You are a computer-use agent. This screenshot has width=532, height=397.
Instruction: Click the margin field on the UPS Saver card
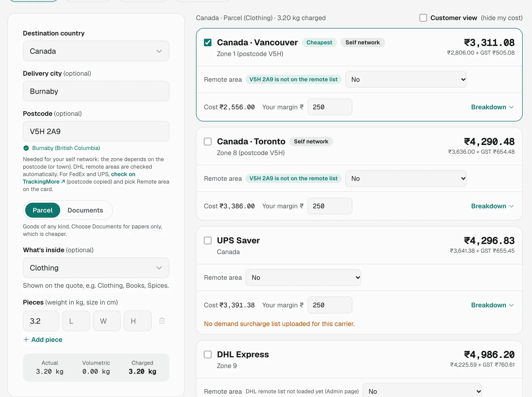click(x=330, y=305)
